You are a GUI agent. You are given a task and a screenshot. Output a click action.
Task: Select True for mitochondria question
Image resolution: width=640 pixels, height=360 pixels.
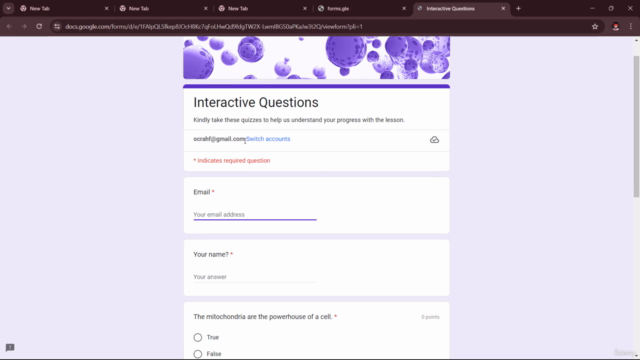point(198,337)
